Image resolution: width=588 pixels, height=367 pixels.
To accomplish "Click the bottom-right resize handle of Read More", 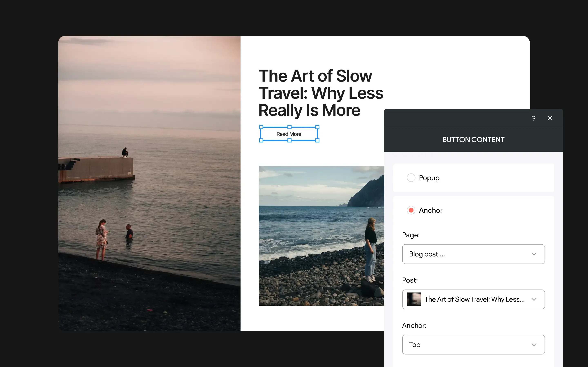I will click(317, 140).
